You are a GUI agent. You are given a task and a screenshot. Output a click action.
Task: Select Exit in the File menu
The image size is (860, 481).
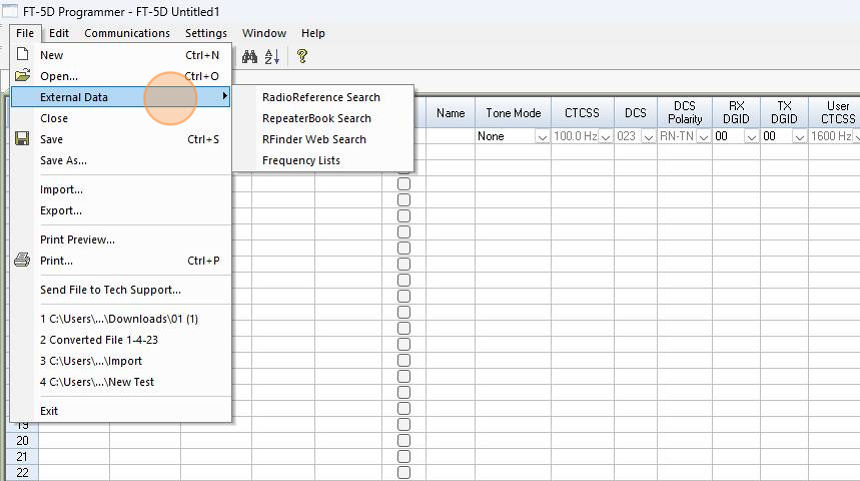click(x=121, y=411)
